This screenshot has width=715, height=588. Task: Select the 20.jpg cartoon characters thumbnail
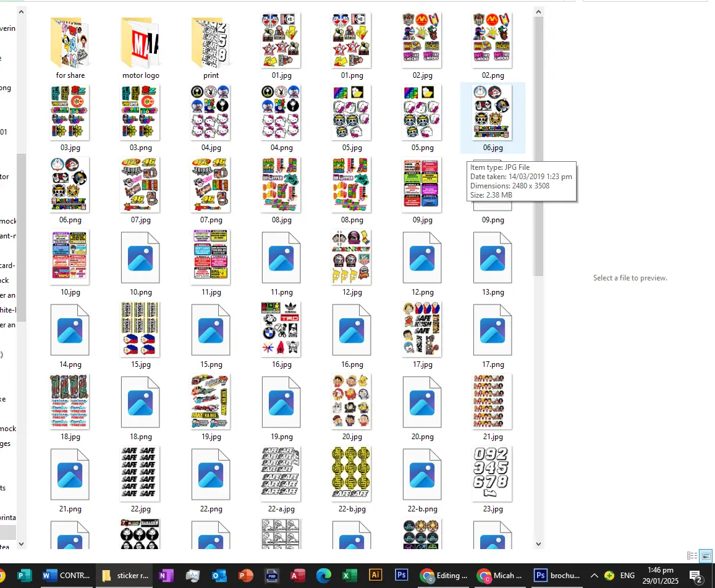tap(352, 401)
